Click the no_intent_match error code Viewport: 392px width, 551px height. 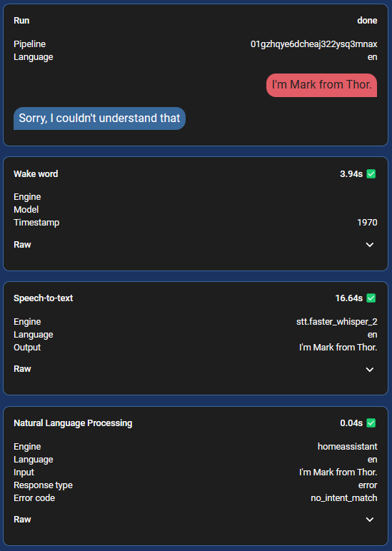pos(344,498)
